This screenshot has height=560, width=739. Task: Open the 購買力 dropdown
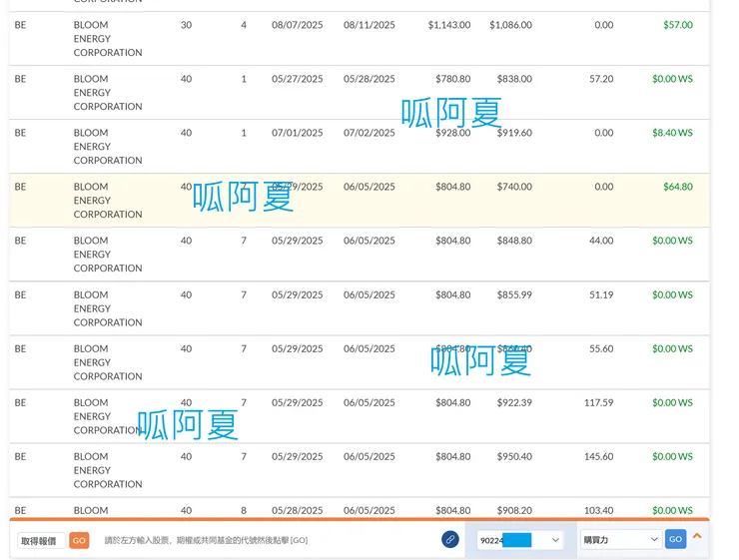pyautogui.click(x=620, y=540)
